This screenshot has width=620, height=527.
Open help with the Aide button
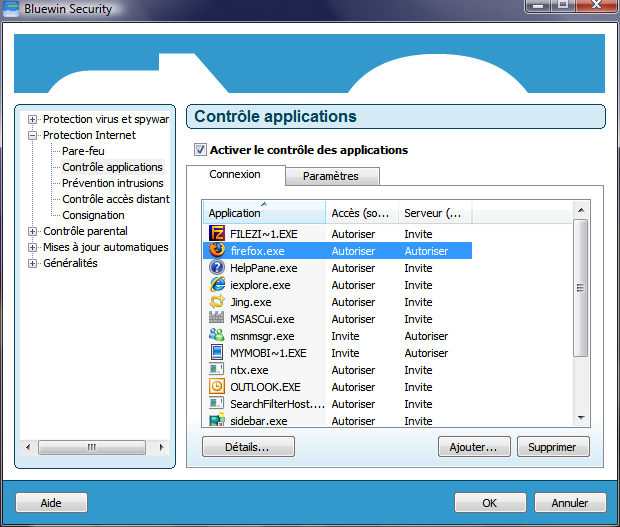point(51,502)
